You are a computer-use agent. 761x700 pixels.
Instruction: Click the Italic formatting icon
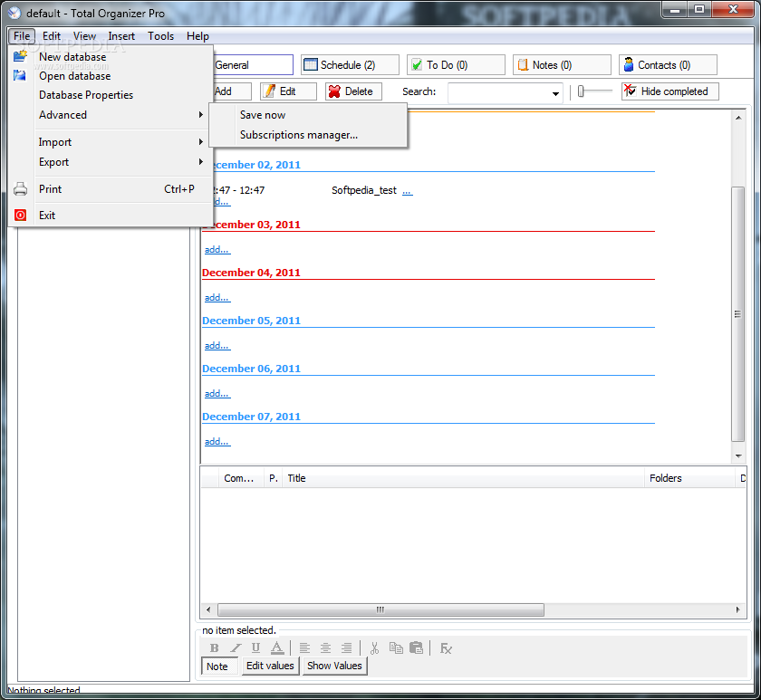click(236, 648)
